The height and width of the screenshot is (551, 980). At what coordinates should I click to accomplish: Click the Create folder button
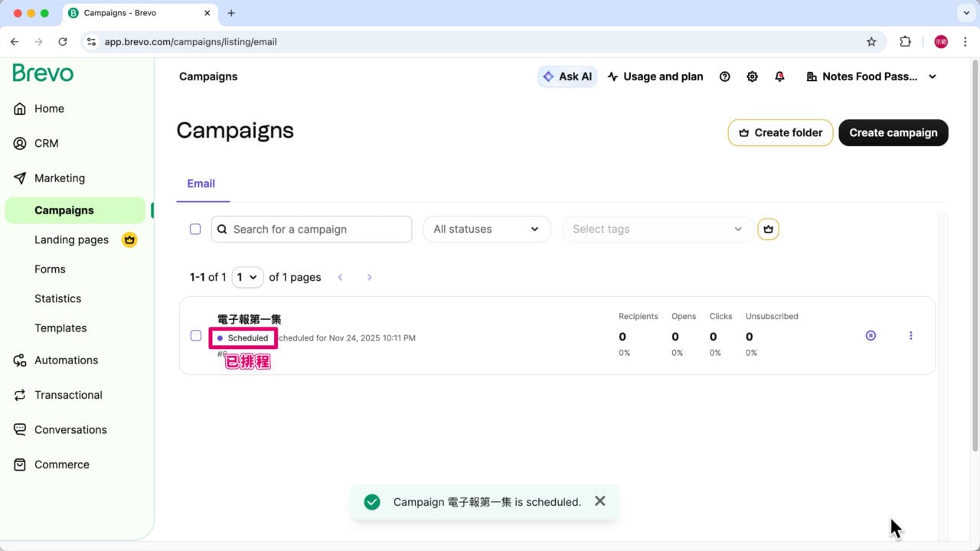pyautogui.click(x=780, y=132)
